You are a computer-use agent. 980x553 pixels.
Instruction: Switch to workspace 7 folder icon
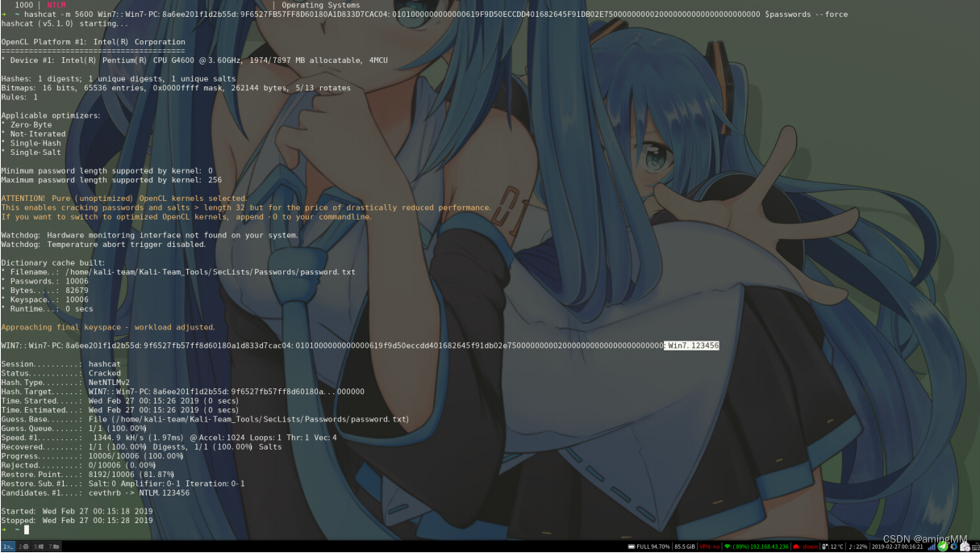[55, 547]
